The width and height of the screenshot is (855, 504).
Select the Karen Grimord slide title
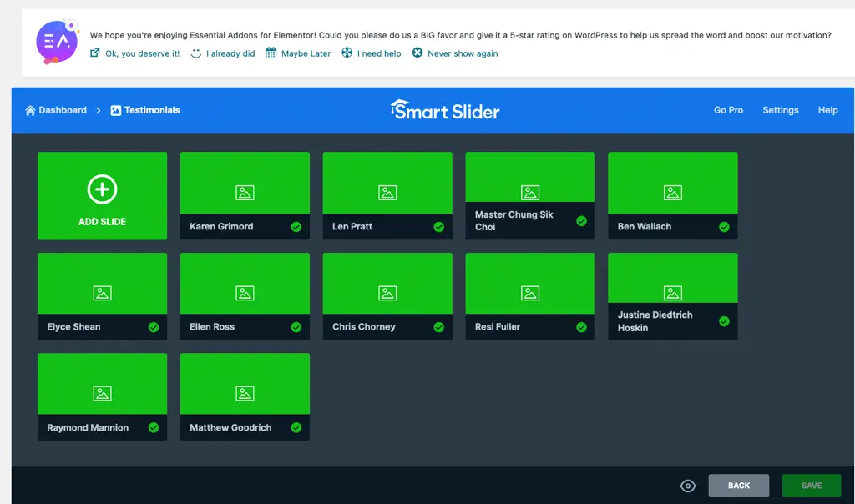point(221,227)
